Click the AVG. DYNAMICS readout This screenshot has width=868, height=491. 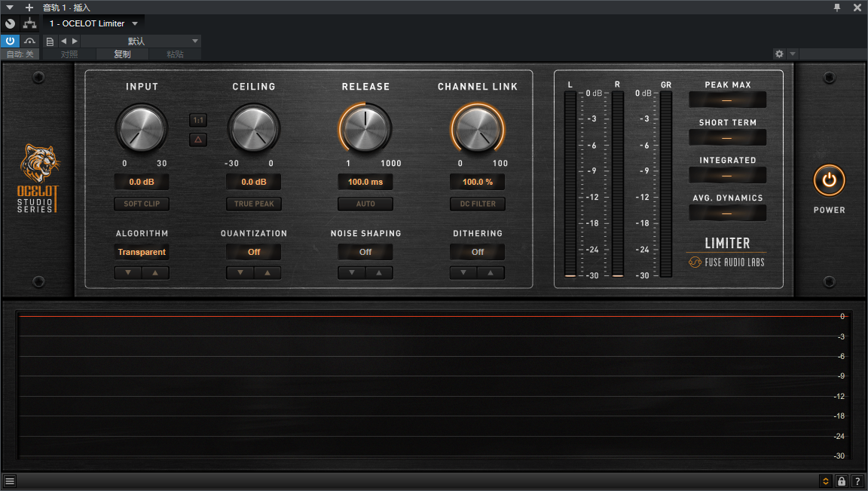point(727,213)
